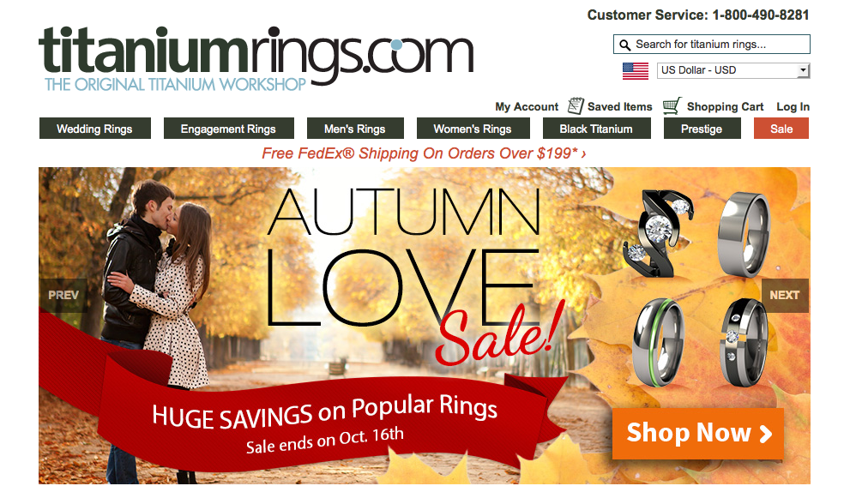
Task: Click the Saved Items notepad icon
Action: [x=576, y=106]
